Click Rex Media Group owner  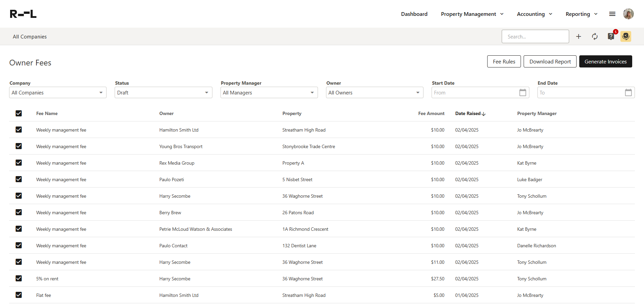[x=177, y=163]
